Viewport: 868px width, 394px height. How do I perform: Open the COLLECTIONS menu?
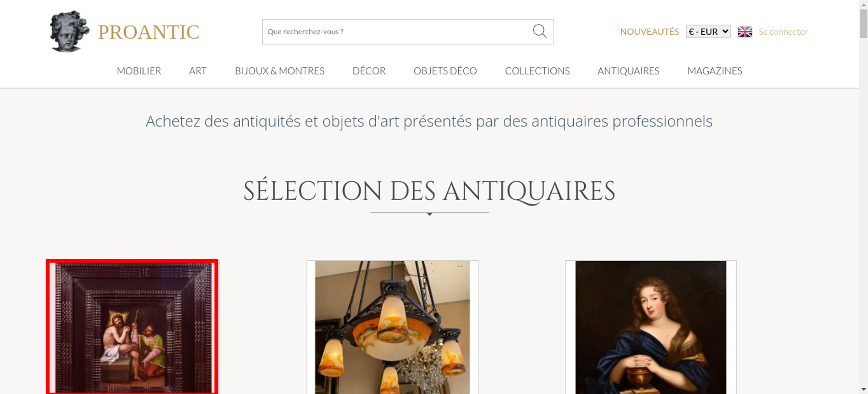pos(537,71)
